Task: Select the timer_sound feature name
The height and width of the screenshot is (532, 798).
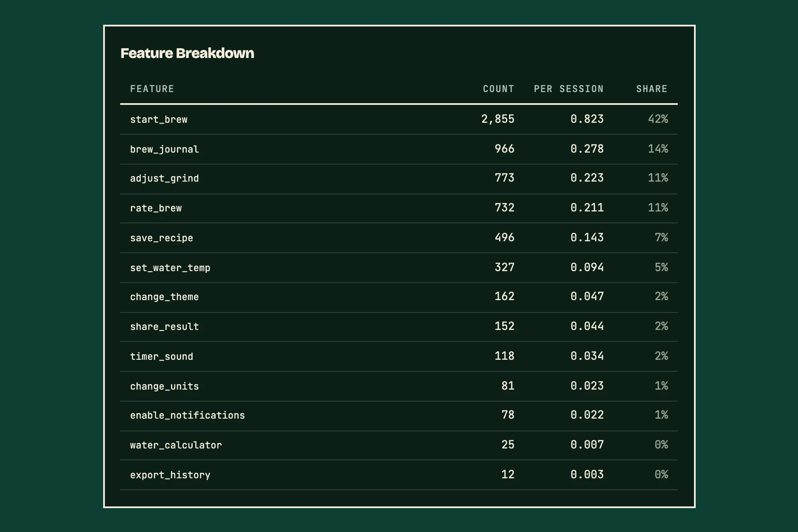Action: tap(162, 356)
